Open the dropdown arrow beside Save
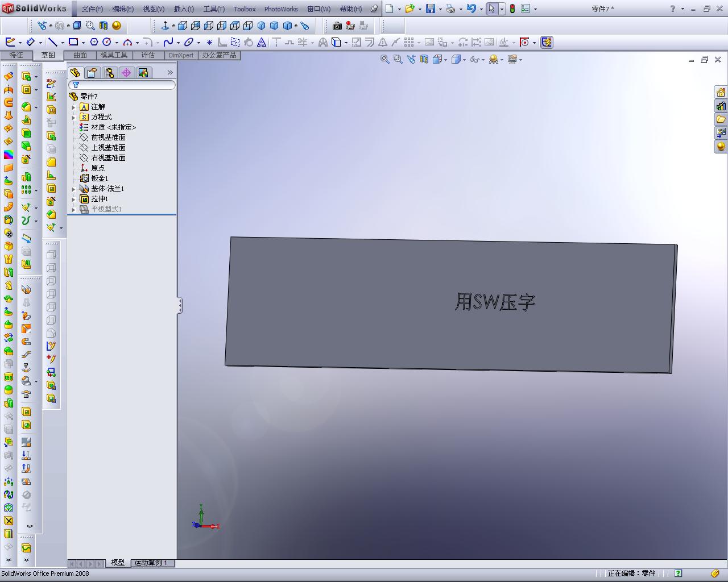The width and height of the screenshot is (728, 582). pos(440,9)
